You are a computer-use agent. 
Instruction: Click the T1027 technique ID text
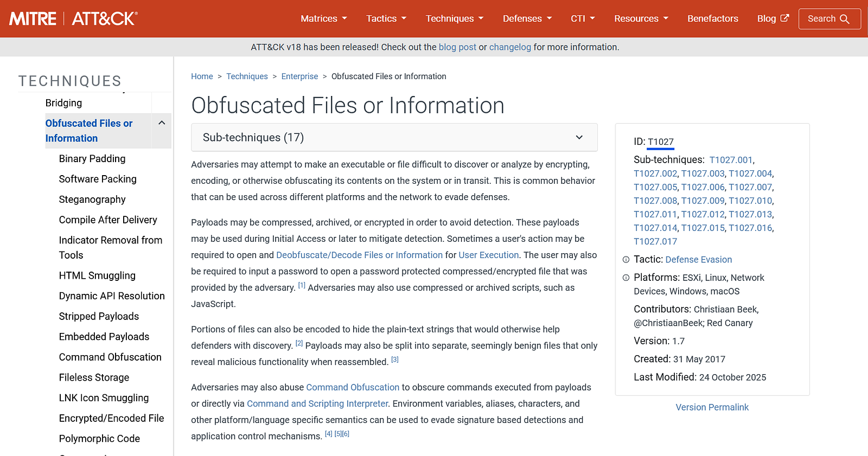pyautogui.click(x=661, y=142)
